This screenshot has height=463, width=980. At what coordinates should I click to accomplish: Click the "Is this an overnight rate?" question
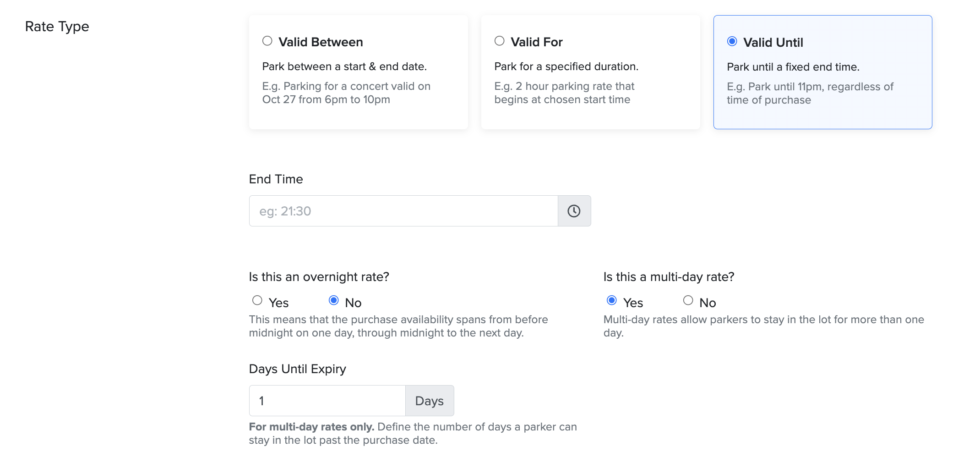[x=319, y=277]
